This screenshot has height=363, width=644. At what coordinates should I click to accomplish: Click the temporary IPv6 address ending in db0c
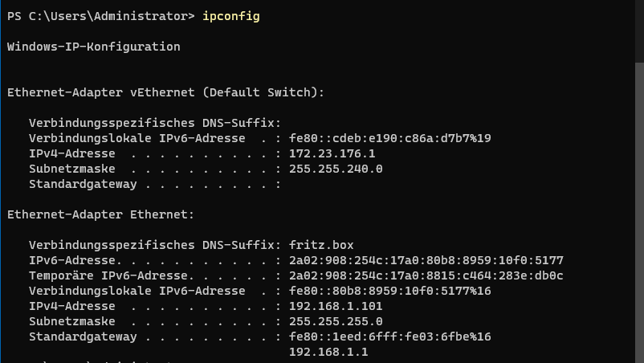click(426, 275)
